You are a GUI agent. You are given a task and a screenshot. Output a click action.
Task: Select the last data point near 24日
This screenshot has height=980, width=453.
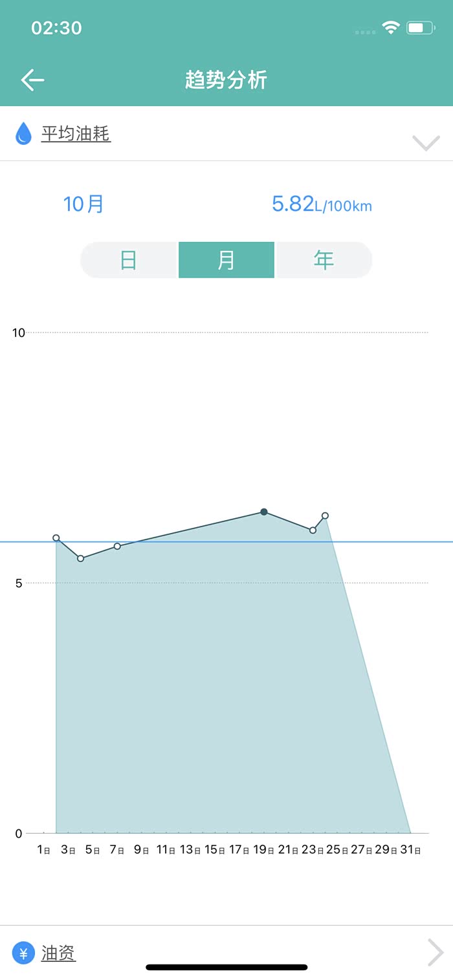(325, 516)
